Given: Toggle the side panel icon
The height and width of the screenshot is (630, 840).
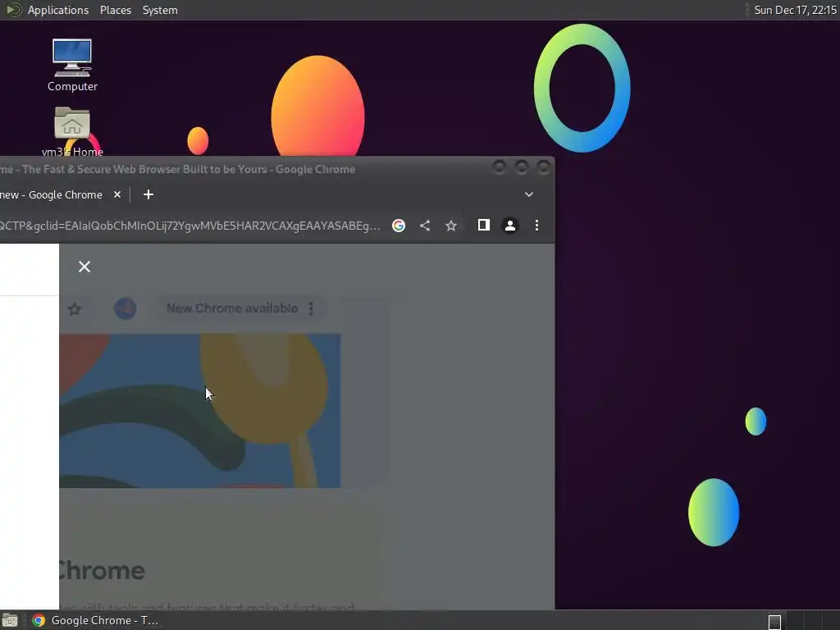Looking at the screenshot, I should 484,226.
